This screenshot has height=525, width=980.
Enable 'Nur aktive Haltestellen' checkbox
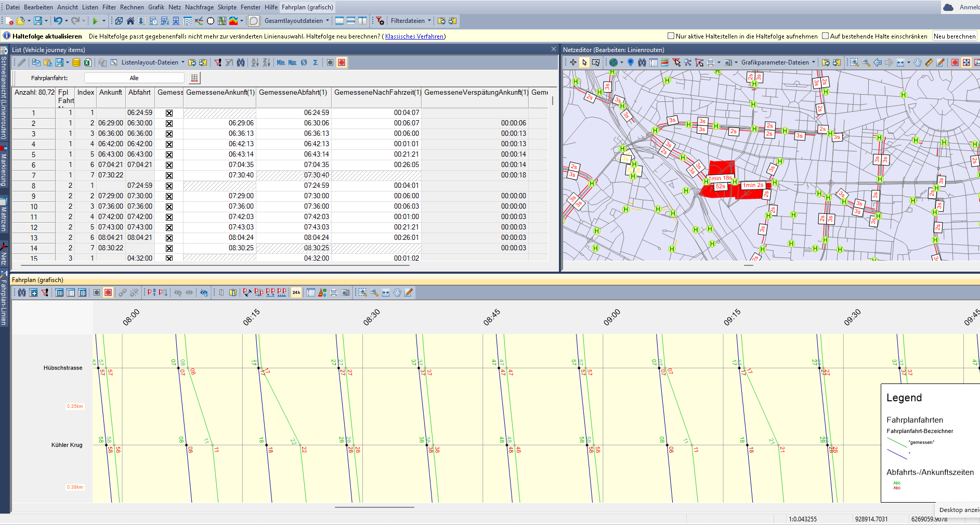coord(671,36)
